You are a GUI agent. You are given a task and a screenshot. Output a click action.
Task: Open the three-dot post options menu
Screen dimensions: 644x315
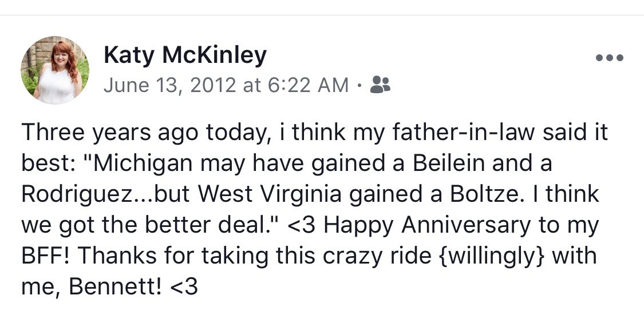(x=609, y=58)
